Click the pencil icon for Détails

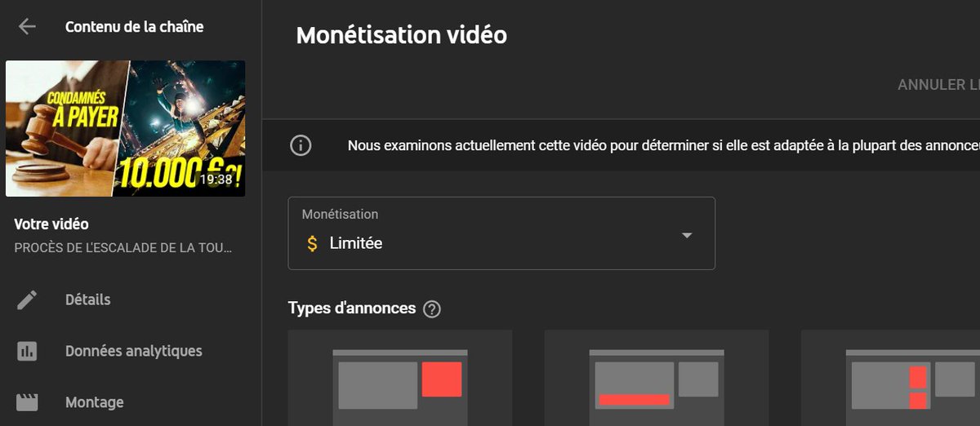coord(27,300)
